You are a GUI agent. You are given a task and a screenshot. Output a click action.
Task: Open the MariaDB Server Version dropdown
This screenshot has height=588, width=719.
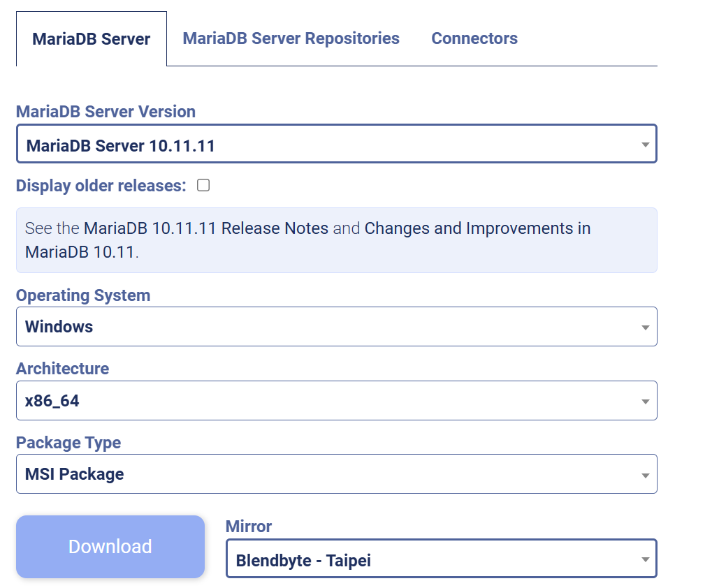tap(337, 144)
